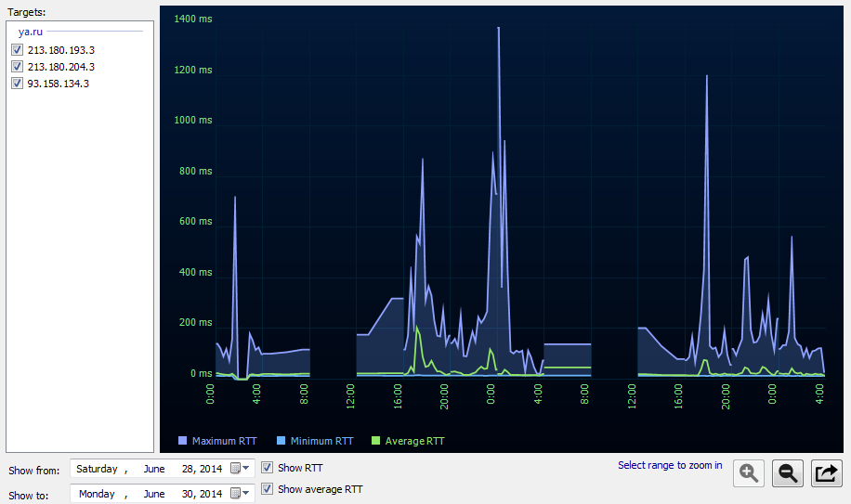This screenshot has width=851, height=504.
Task: Click Minimum RTT legend color swatch
Action: tap(281, 441)
